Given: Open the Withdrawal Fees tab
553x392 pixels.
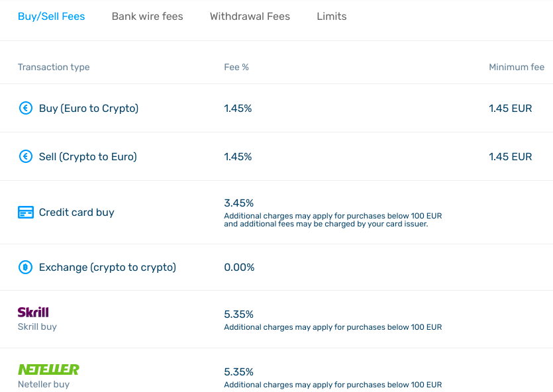Looking at the screenshot, I should [x=250, y=16].
